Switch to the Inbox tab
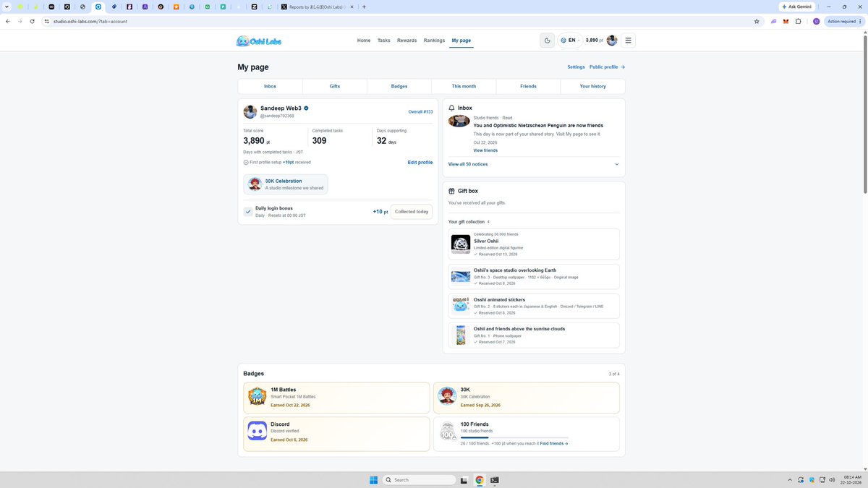This screenshot has height=488, width=868. 270,86
